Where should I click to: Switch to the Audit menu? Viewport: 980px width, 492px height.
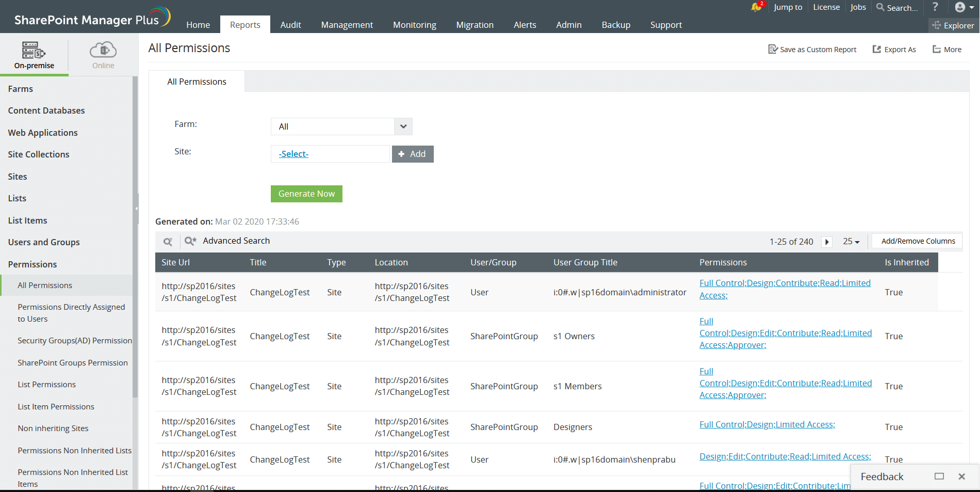(290, 24)
